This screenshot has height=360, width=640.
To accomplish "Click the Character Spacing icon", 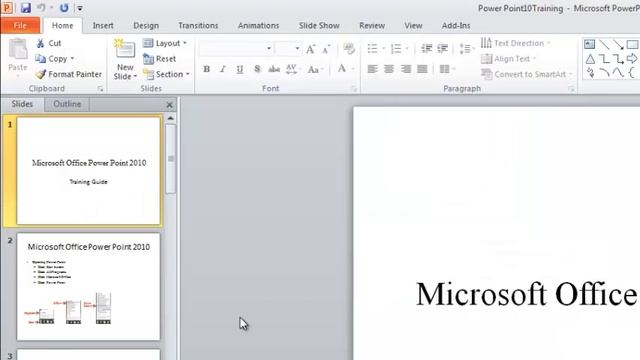I will point(292,69).
